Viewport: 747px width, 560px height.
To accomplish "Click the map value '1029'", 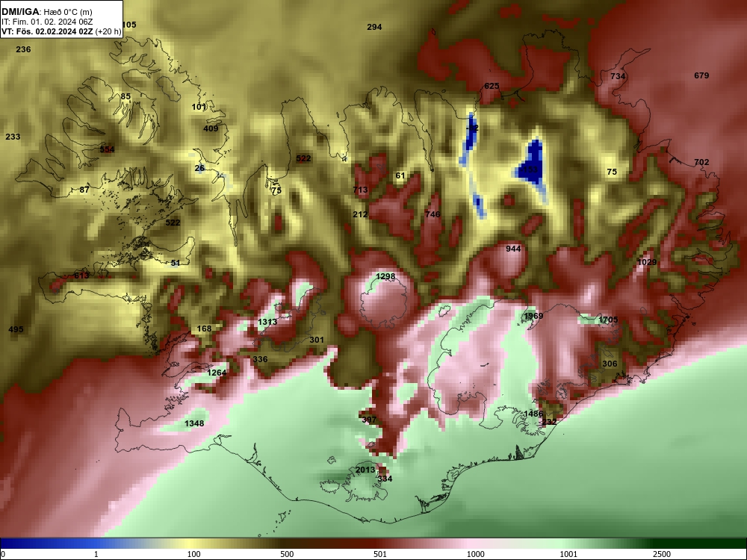I will pos(647,262).
